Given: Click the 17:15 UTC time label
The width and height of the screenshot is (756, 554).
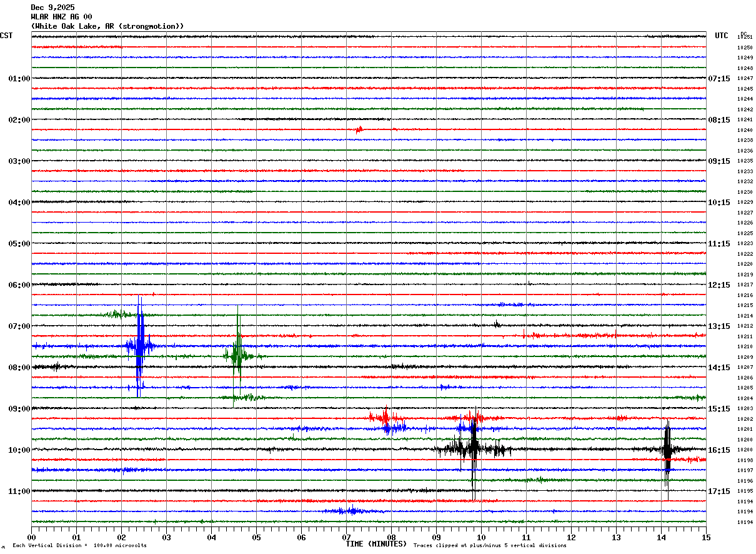Looking at the screenshot, I should coord(719,491).
